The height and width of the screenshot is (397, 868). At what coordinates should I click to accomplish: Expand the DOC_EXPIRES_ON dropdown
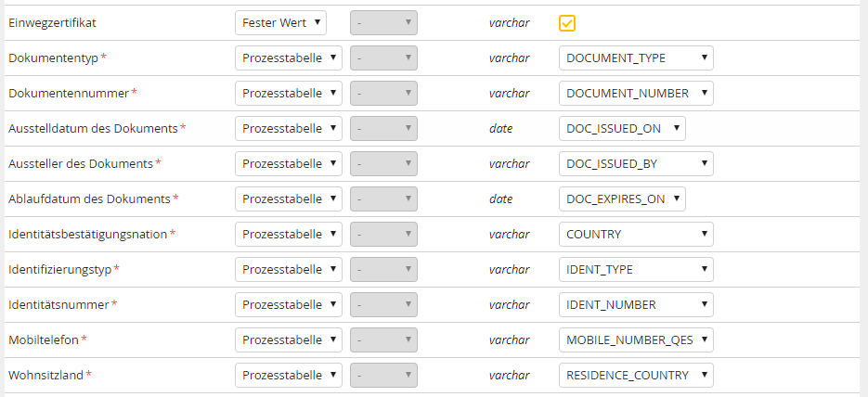point(622,199)
